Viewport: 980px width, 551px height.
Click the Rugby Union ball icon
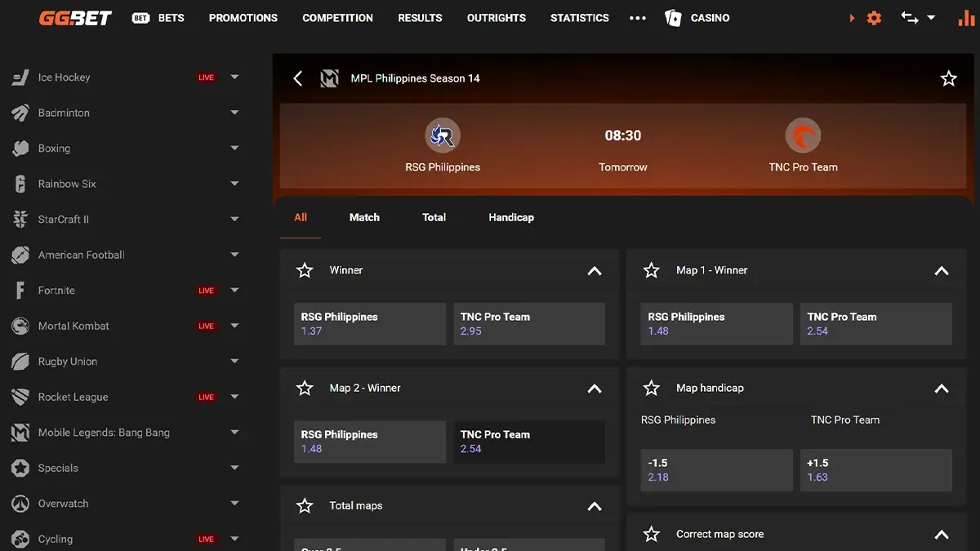click(20, 362)
